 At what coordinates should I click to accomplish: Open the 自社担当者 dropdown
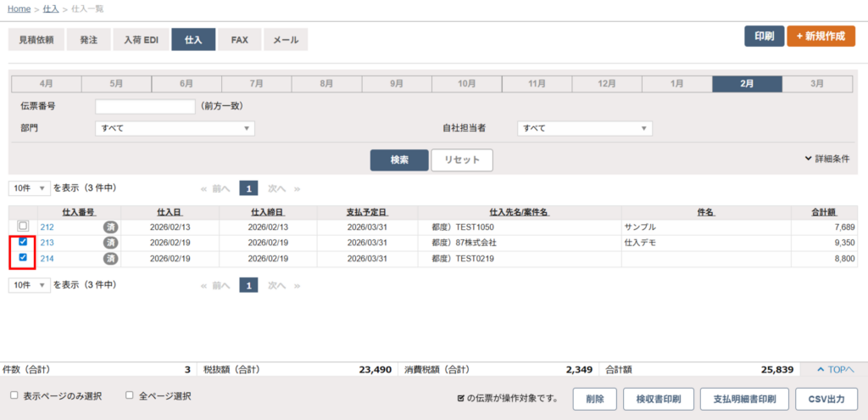click(584, 128)
